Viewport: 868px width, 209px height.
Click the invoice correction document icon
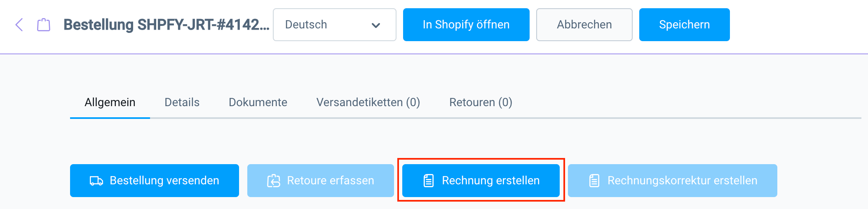(x=594, y=181)
